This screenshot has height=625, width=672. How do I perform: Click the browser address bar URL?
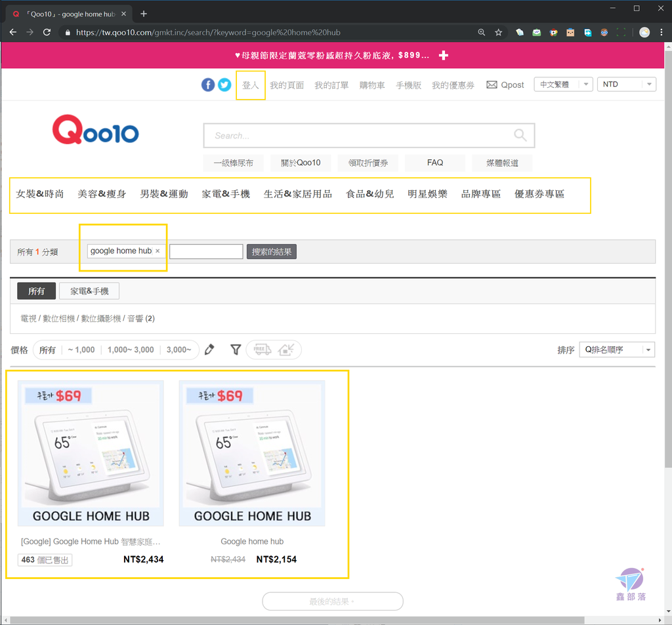click(x=208, y=33)
